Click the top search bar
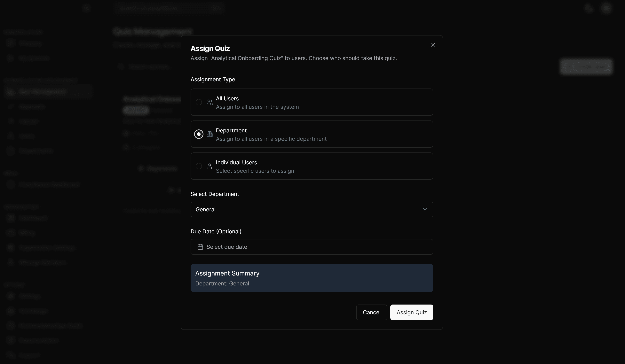Image resolution: width=625 pixels, height=364 pixels. tap(170, 8)
